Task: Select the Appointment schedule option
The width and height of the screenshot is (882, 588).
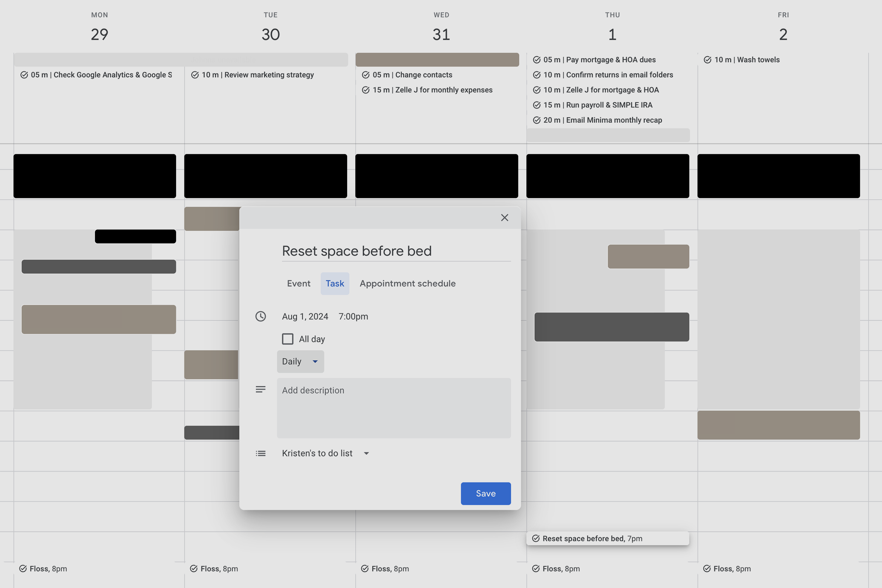Action: click(407, 284)
